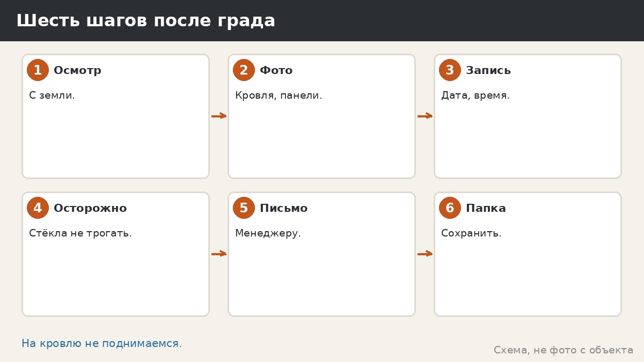The height and width of the screenshot is (362, 644).
Task: Select the number 4 step badge
Action: [38, 208]
